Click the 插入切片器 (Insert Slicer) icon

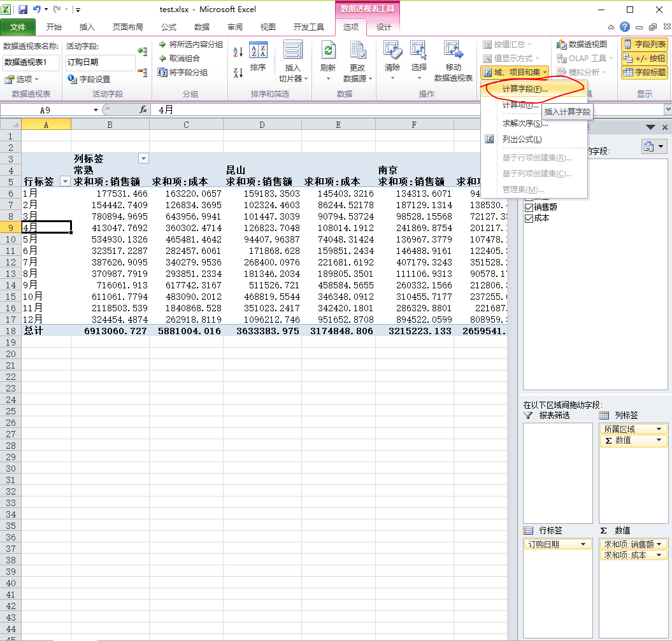pyautogui.click(x=293, y=51)
